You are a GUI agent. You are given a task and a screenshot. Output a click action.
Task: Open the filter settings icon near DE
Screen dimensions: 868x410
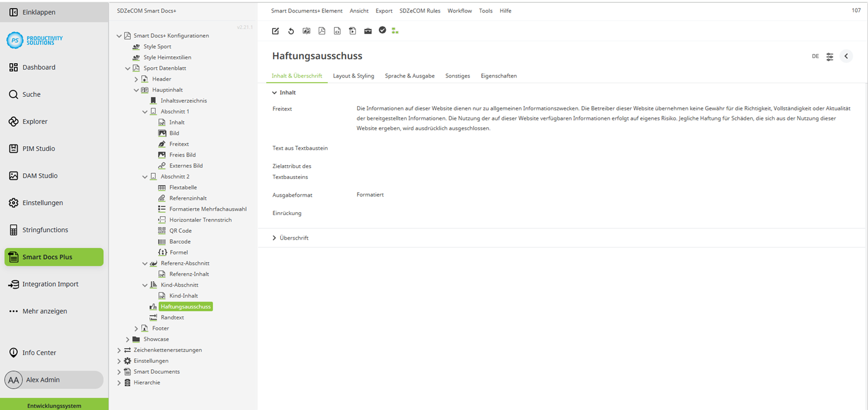829,56
